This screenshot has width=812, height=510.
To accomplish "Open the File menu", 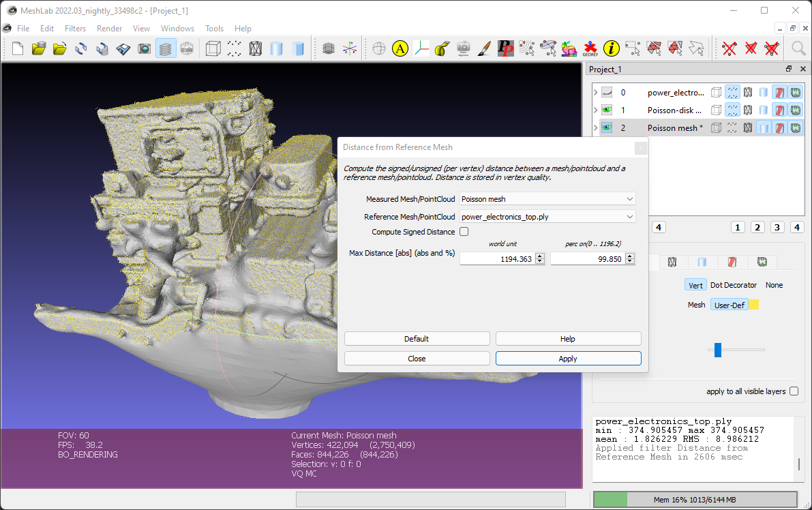I will coord(23,29).
